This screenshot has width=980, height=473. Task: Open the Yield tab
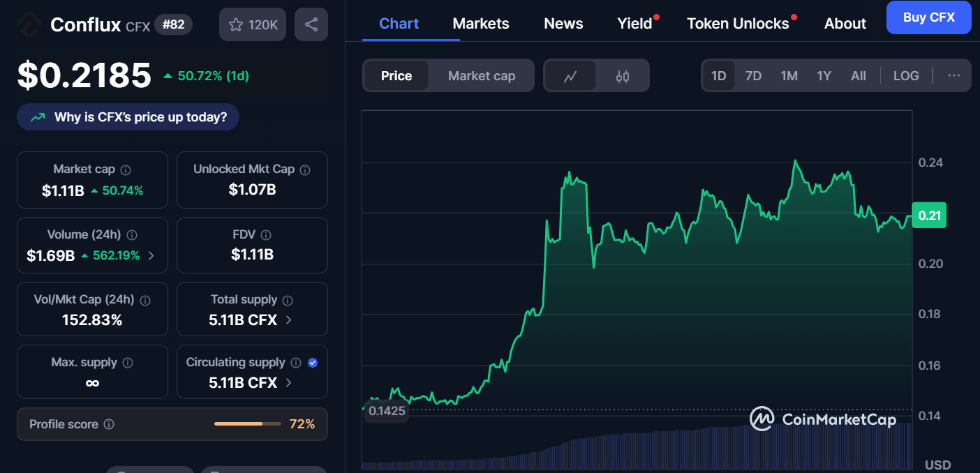pos(634,24)
